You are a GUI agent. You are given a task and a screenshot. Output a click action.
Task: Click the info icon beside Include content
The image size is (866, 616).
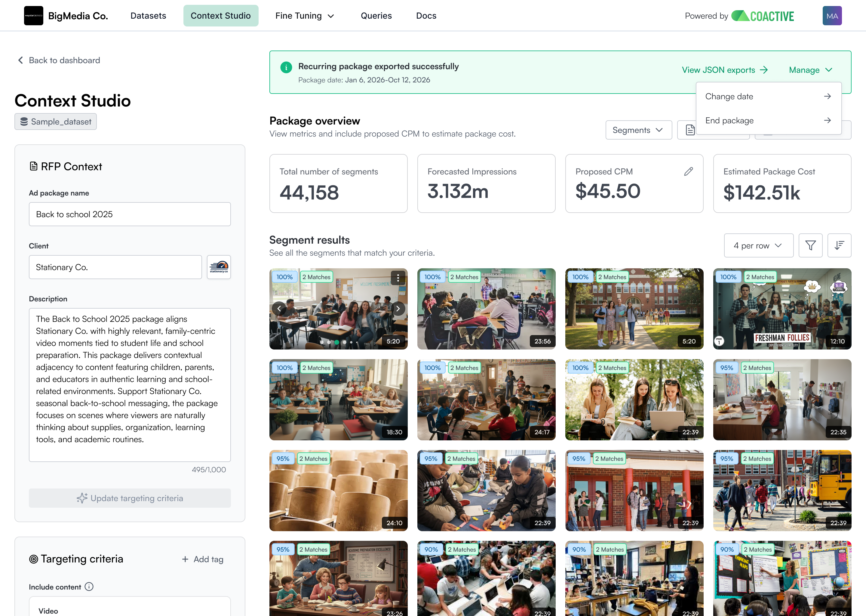pyautogui.click(x=89, y=587)
